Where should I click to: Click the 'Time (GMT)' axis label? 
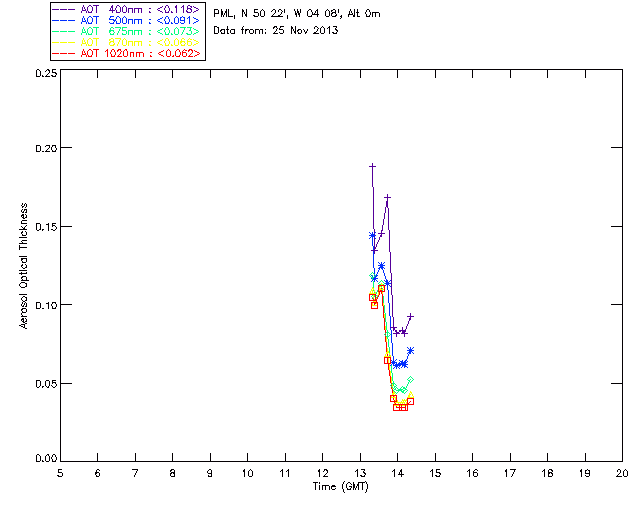[341, 487]
